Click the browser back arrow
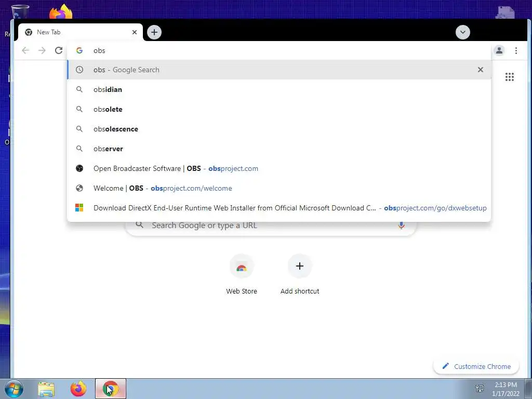This screenshot has height=399, width=532. (25, 50)
